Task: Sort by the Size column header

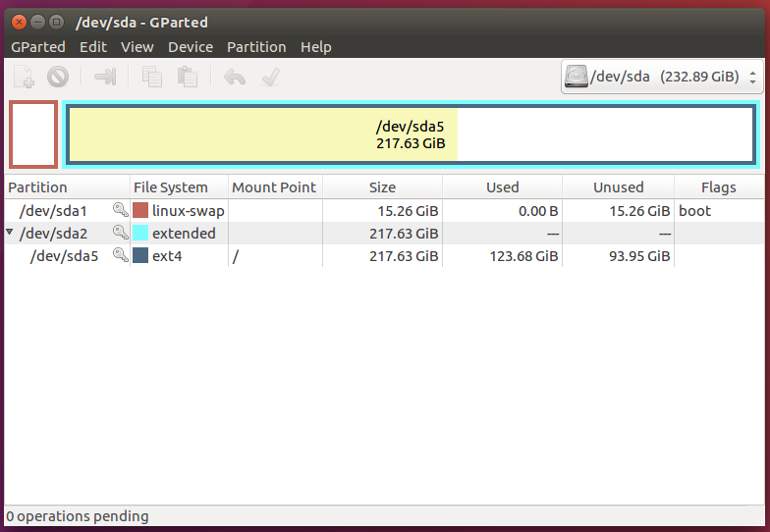Action: point(383,186)
